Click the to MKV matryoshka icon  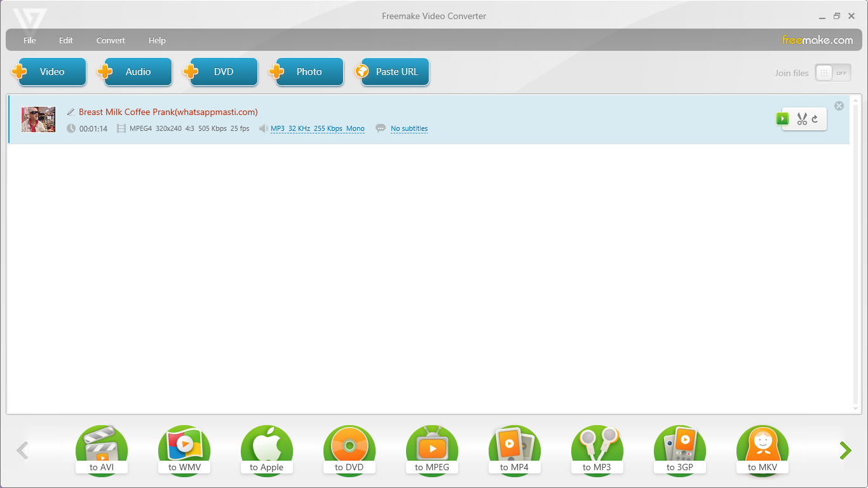(763, 451)
